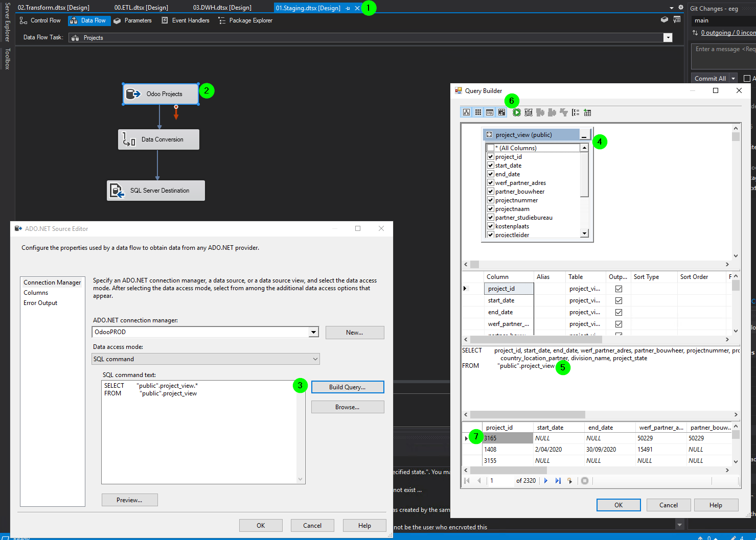This screenshot has height=540, width=756.
Task: Close the 01.Staging.dtsx tab
Action: pos(357,8)
